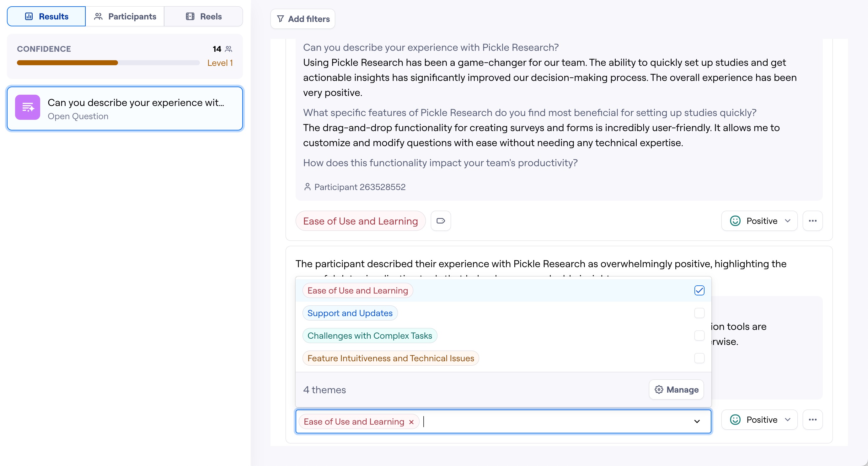This screenshot has height=466, width=868.
Task: Click the CONFIDENCE heading text
Action: point(44,49)
